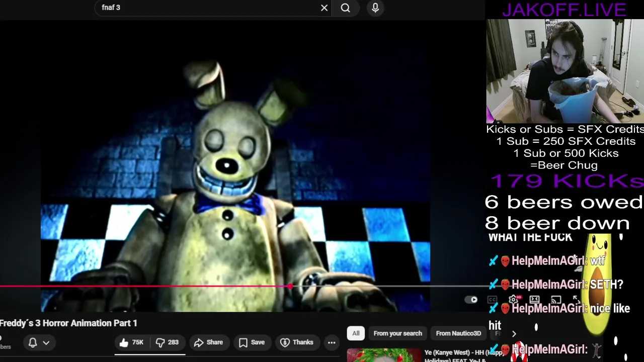
Task: Expand the subscription notification chevron
Action: pos(46,343)
